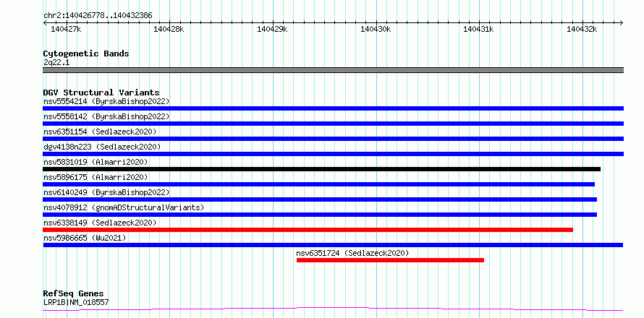Click the 140429k ruler tick label

[272, 29]
